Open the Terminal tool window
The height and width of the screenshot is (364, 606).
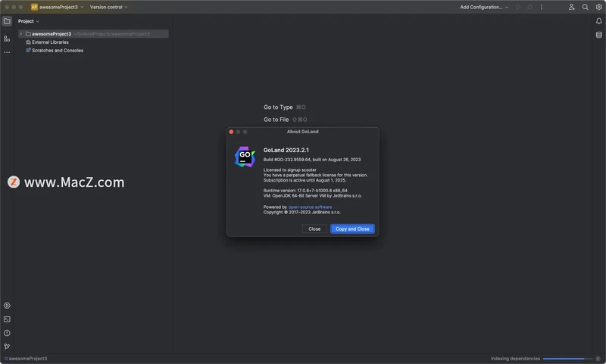(7, 319)
